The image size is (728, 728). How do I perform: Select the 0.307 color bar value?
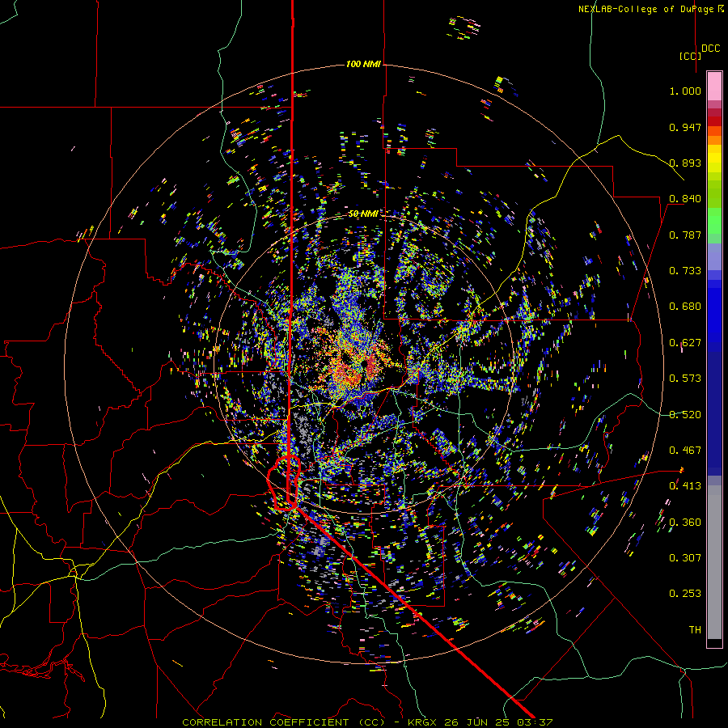pyautogui.click(x=685, y=558)
